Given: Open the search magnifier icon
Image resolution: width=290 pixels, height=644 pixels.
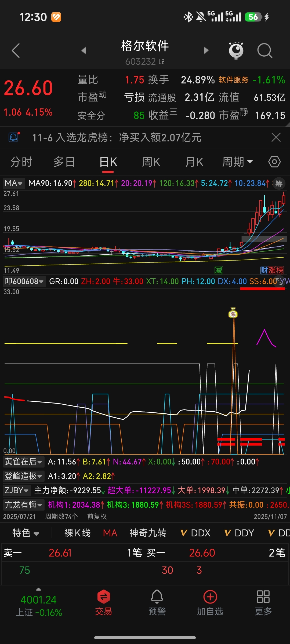Looking at the screenshot, I should point(265,50).
